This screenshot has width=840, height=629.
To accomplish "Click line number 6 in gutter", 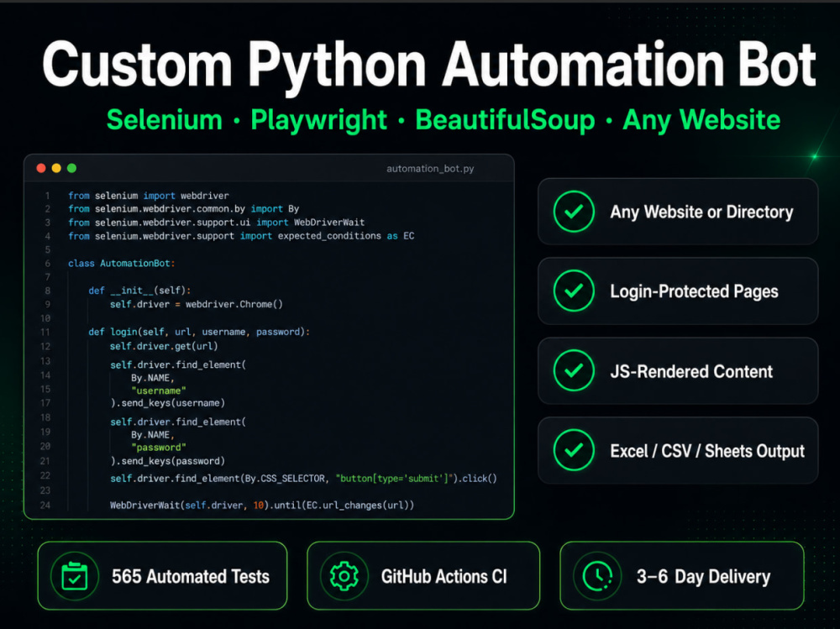I will 48,263.
